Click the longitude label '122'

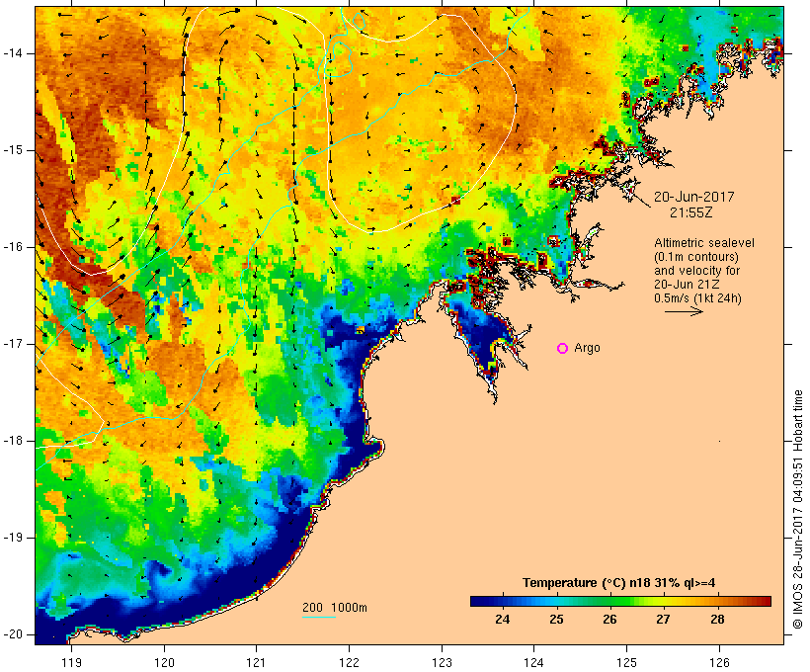coord(350,662)
